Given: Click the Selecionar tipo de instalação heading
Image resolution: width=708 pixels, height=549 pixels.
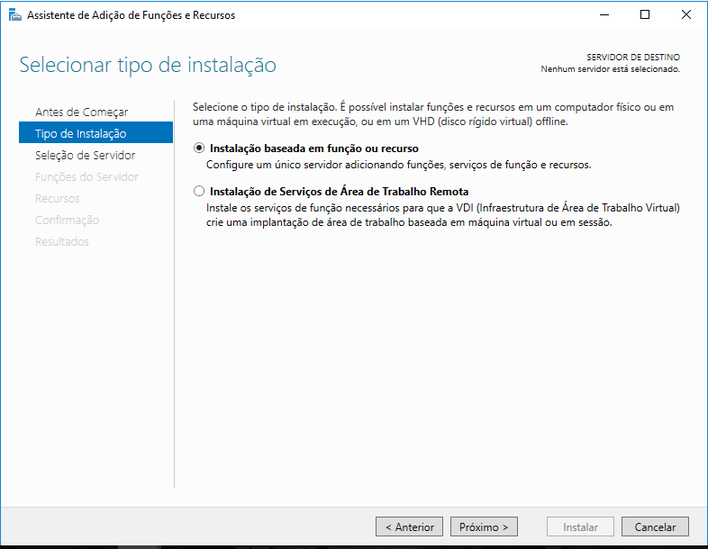Looking at the screenshot, I should point(148,65).
